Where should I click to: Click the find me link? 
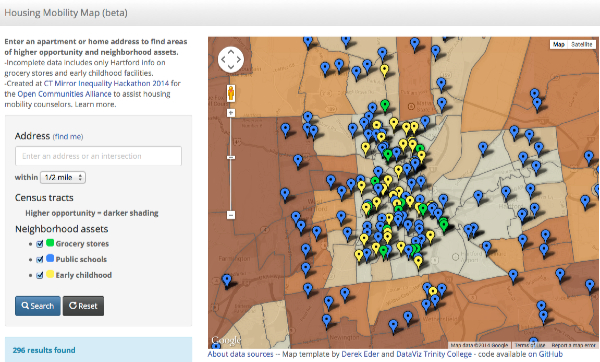tap(68, 137)
